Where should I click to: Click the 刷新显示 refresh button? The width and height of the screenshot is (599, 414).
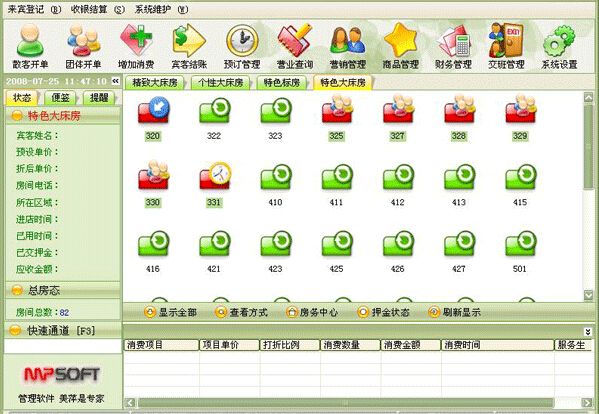tap(454, 312)
